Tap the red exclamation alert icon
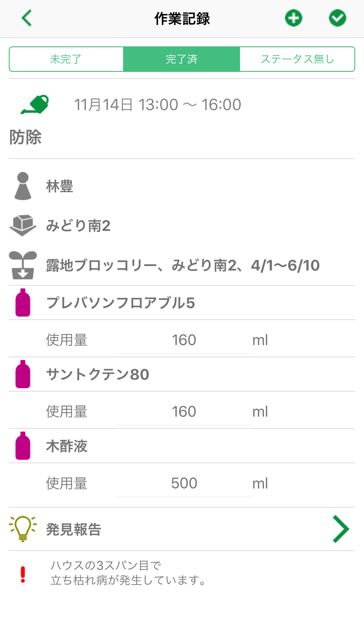This screenshot has height=627, width=364. click(23, 574)
